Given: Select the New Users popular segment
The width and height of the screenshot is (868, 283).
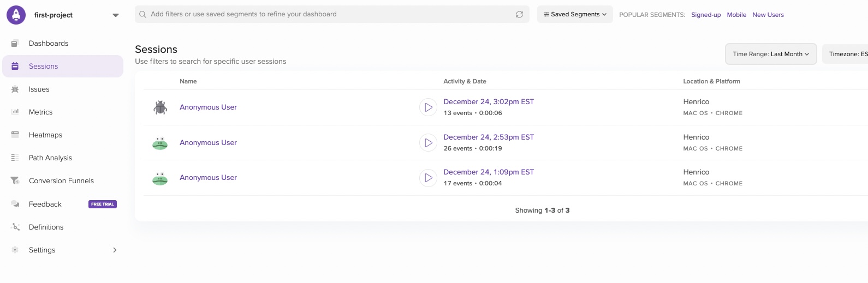Looking at the screenshot, I should (768, 15).
